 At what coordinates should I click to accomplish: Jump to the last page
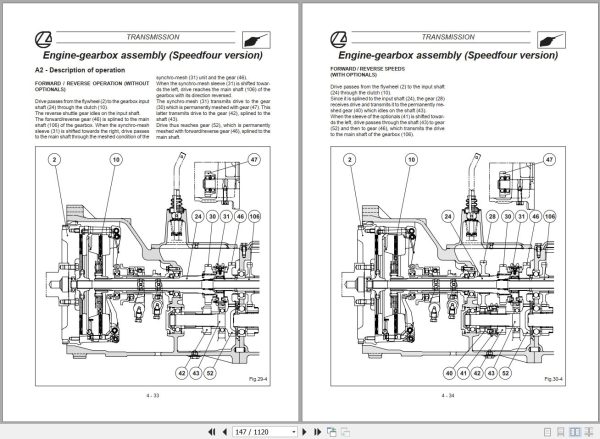(x=318, y=432)
